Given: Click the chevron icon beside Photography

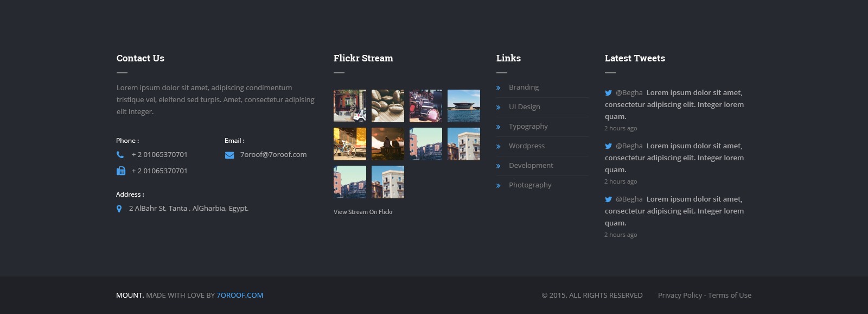Looking at the screenshot, I should click(498, 186).
